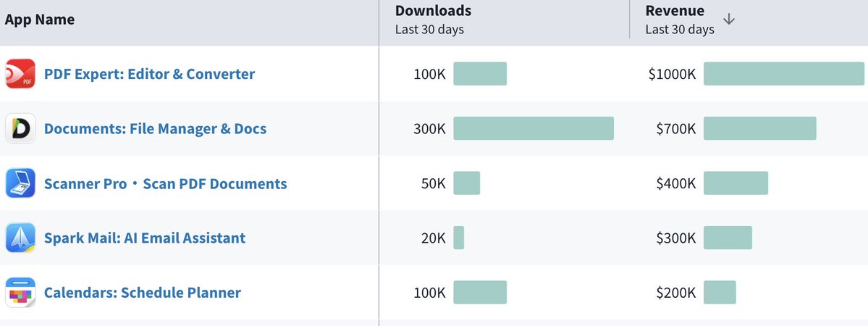868x326 pixels.
Task: Open Scanner Pro Scan PDF Documents link
Action: coord(165,183)
